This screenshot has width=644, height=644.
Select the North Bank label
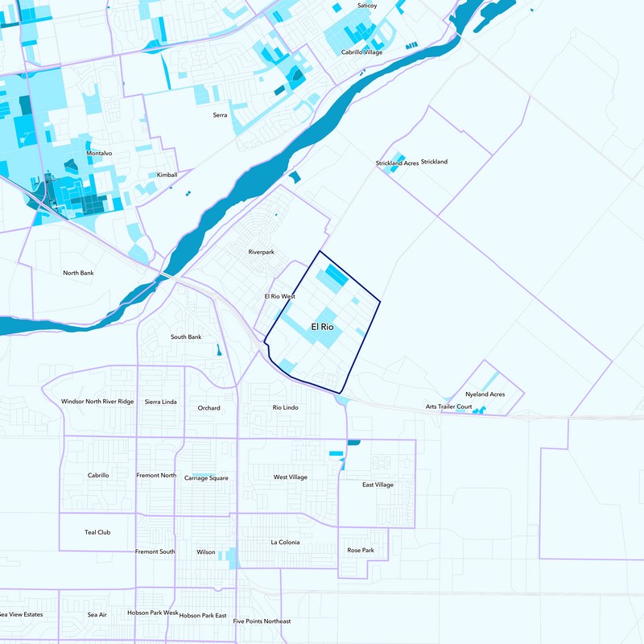(x=78, y=273)
